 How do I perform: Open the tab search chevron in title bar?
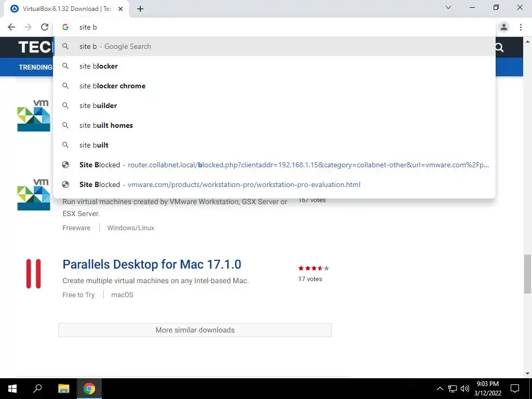(448, 7)
